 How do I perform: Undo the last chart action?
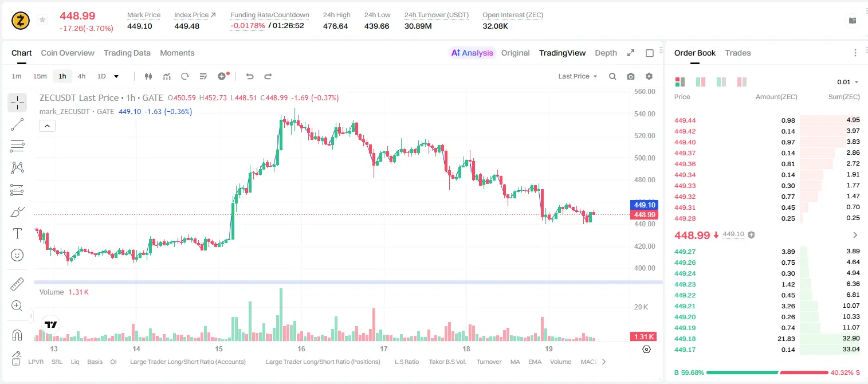[249, 76]
